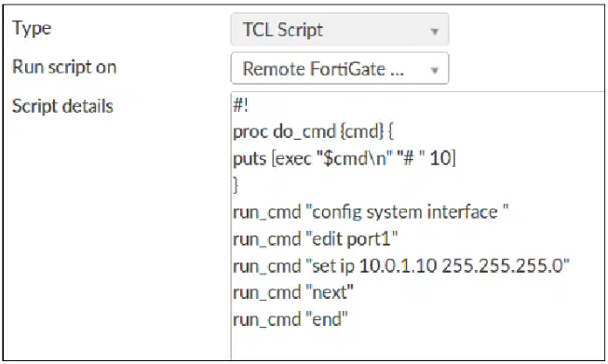This screenshot has width=608, height=364.
Task: Click the Run script on label
Action: pos(64,67)
